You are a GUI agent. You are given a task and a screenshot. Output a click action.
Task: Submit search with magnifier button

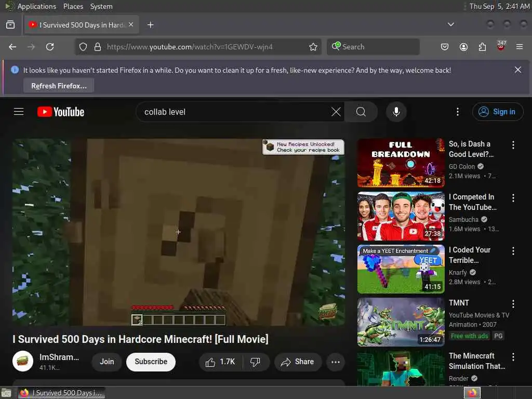(x=361, y=112)
